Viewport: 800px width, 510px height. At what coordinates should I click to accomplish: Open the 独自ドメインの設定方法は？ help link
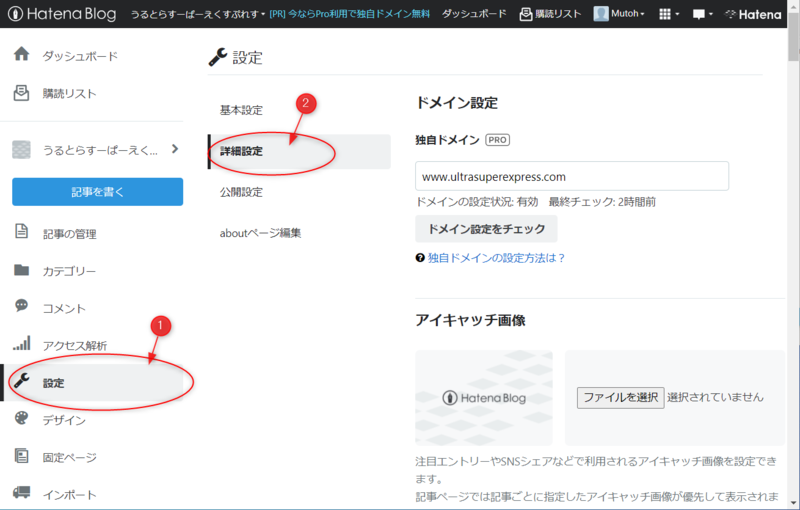click(x=496, y=258)
